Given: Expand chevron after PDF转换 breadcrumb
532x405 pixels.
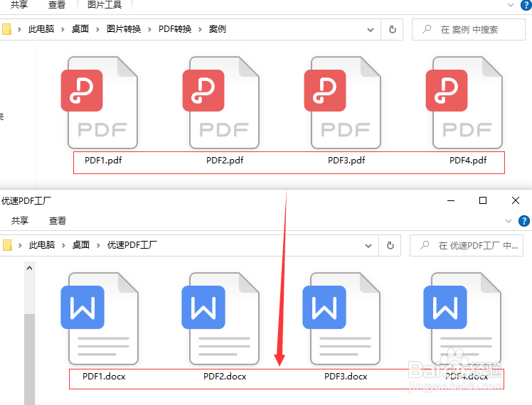Looking at the screenshot, I should click(200, 29).
